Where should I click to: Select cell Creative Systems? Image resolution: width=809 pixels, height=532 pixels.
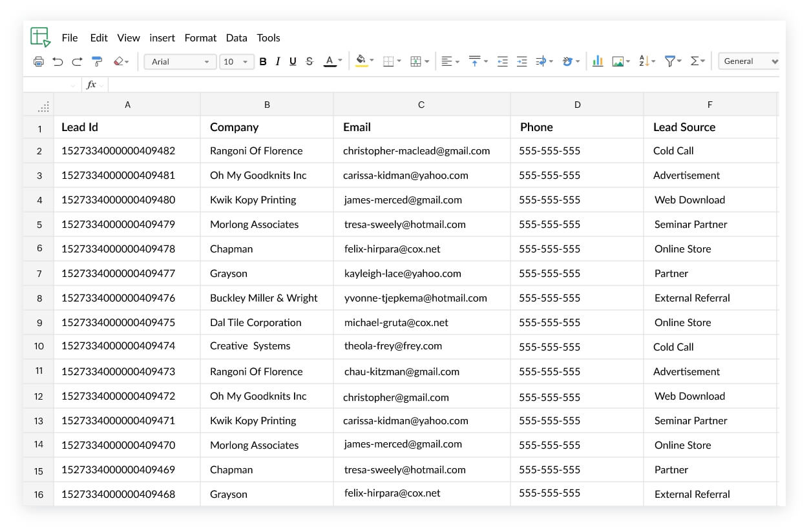coord(267,346)
